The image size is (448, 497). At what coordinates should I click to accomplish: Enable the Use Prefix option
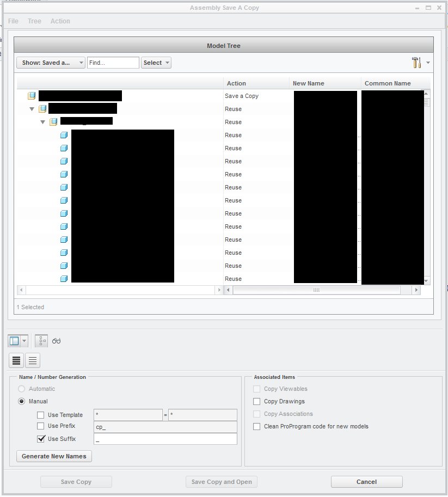click(x=40, y=426)
